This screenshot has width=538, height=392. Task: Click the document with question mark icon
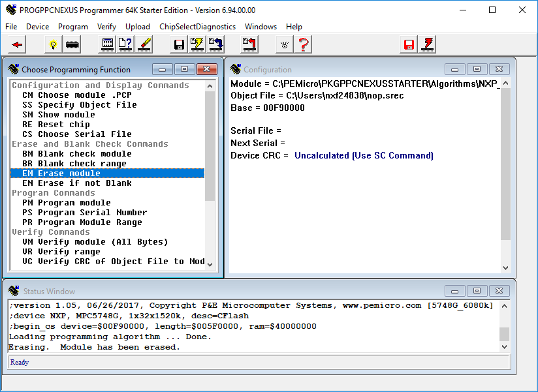(125, 44)
